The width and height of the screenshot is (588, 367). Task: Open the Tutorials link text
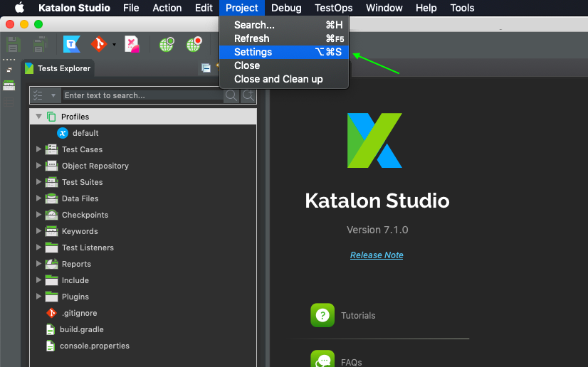click(x=358, y=315)
